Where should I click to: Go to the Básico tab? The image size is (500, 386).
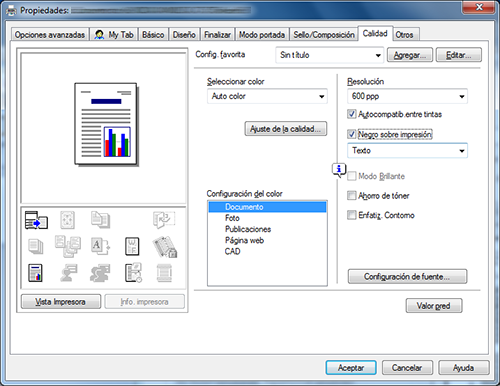click(x=153, y=35)
